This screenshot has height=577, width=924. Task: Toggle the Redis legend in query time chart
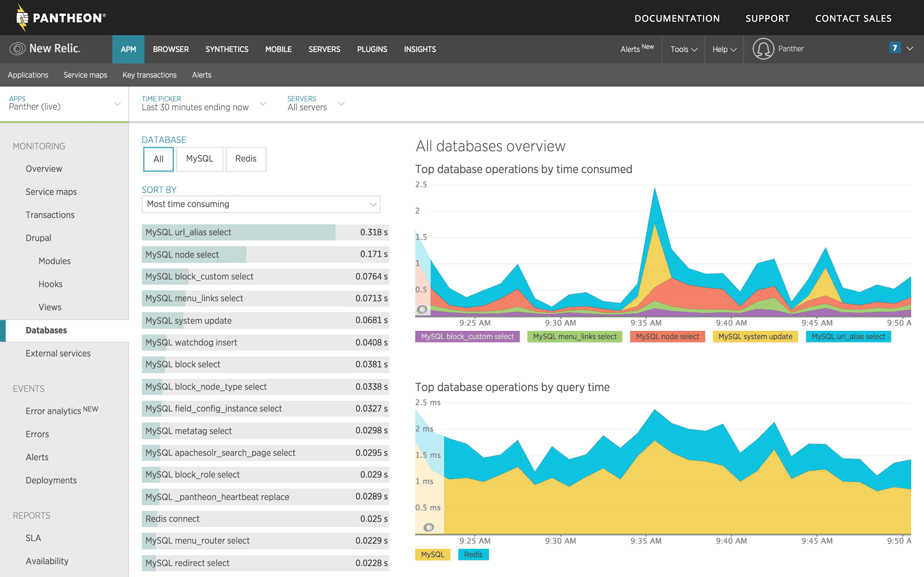(473, 555)
